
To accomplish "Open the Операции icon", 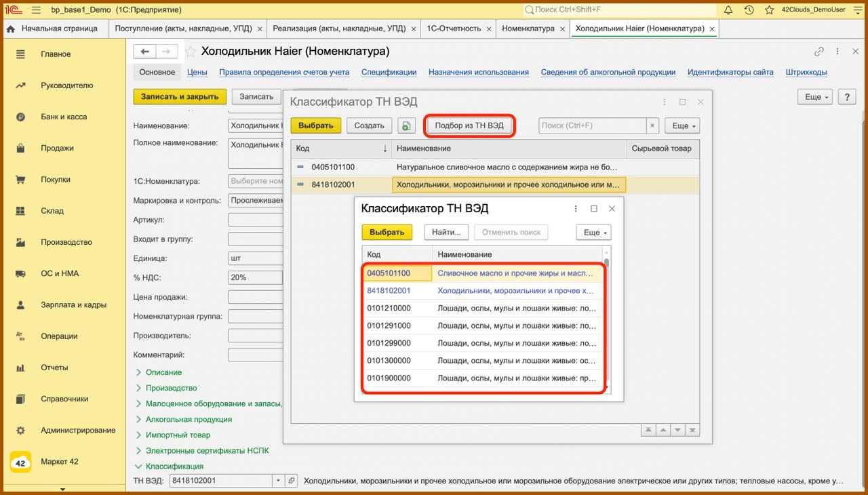I will click(20, 336).
